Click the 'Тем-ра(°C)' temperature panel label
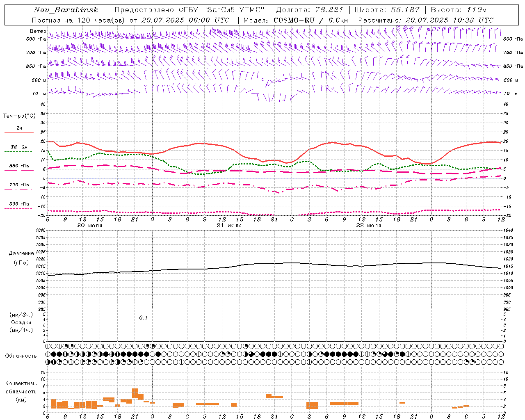The image size is (525, 420). [x=19, y=116]
